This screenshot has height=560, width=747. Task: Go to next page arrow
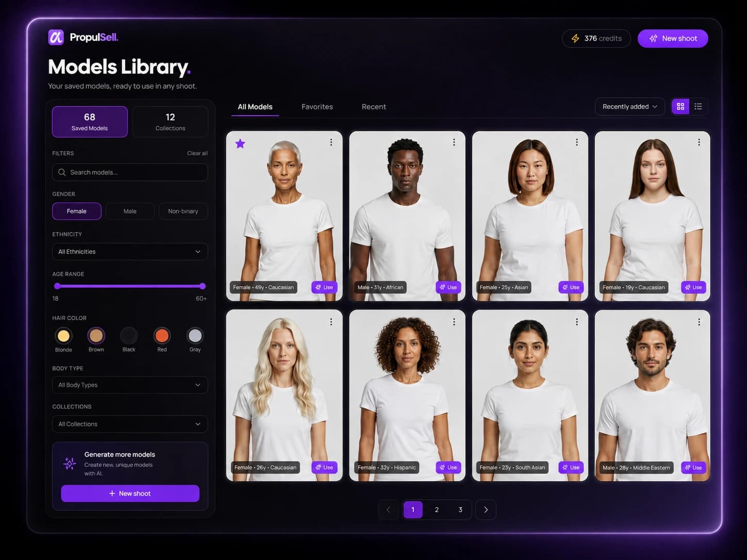click(x=486, y=509)
